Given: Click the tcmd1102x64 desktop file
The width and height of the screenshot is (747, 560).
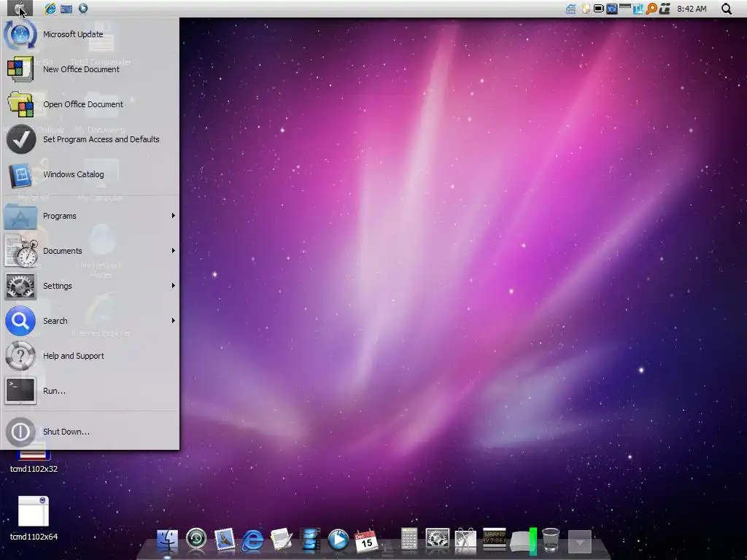Looking at the screenshot, I should click(34, 518).
